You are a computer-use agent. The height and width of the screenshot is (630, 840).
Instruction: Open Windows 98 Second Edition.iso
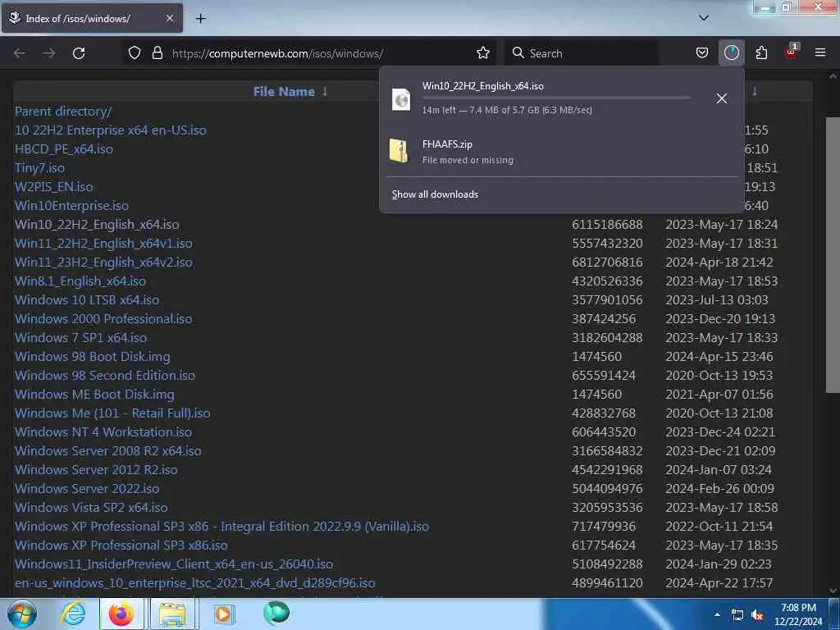pyautogui.click(x=105, y=375)
